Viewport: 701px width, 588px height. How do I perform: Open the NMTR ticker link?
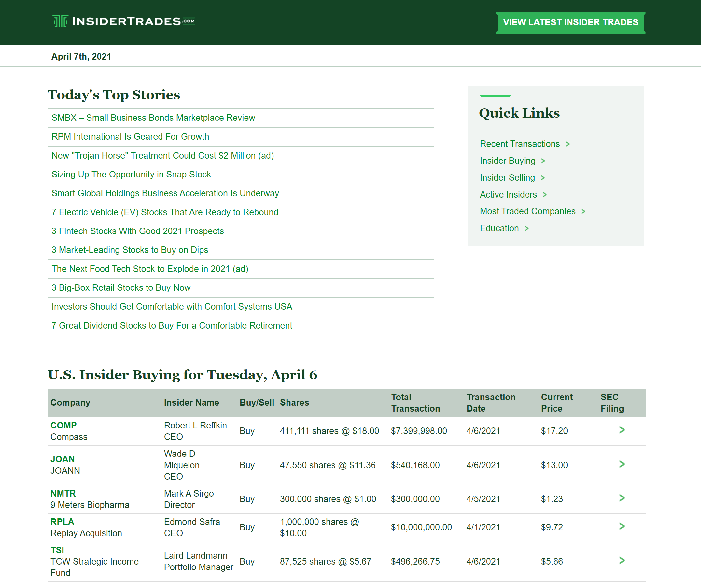[63, 493]
